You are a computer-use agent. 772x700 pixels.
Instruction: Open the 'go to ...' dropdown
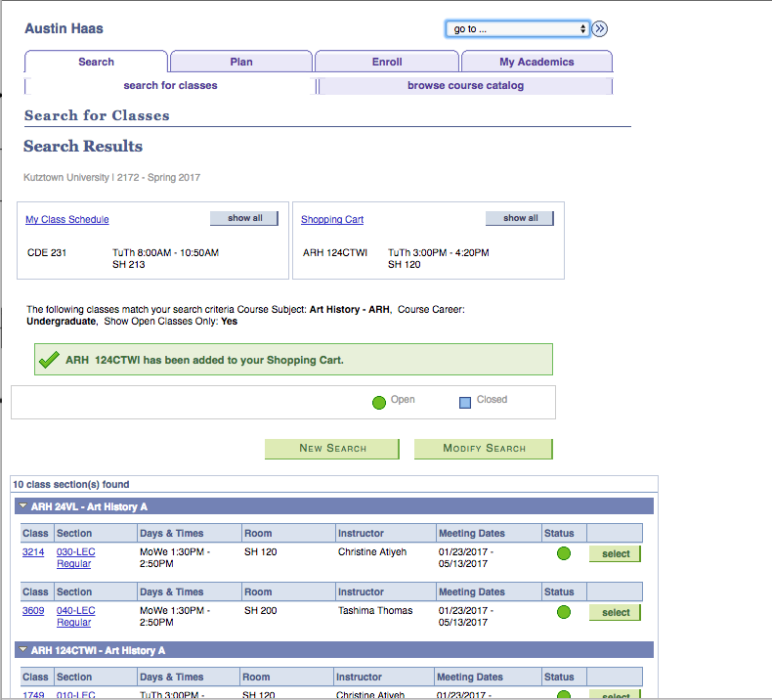tap(517, 29)
